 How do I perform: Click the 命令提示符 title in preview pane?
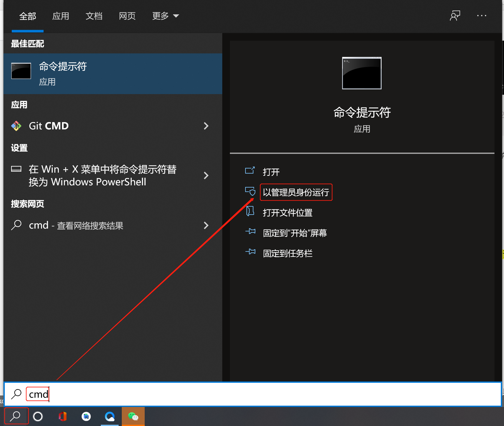click(362, 113)
